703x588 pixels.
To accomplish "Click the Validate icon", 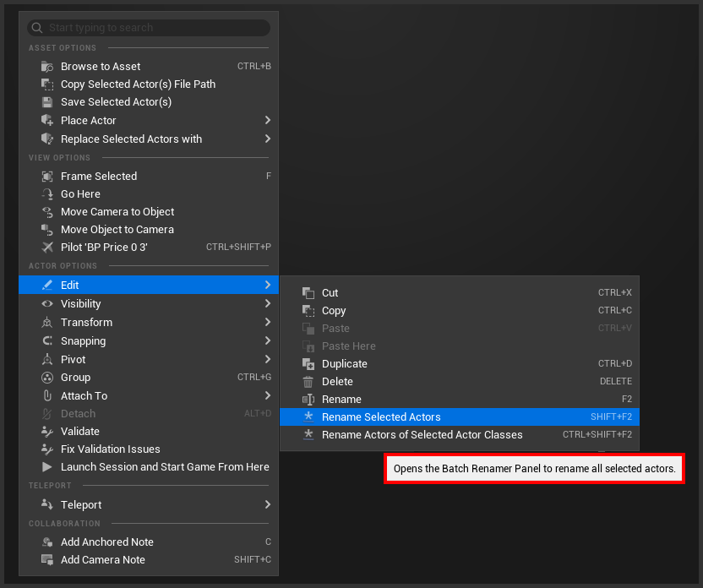I will (47, 432).
